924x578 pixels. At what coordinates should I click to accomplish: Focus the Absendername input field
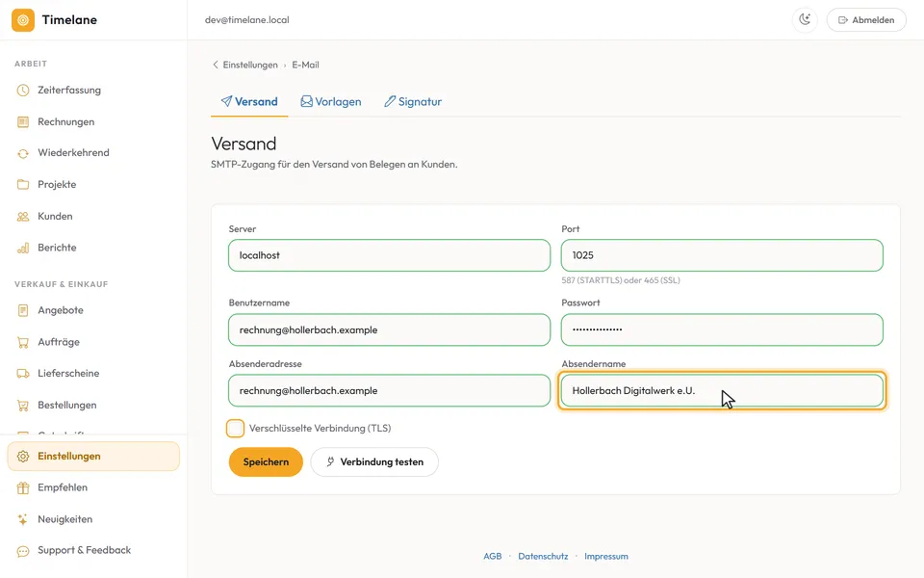(x=722, y=390)
